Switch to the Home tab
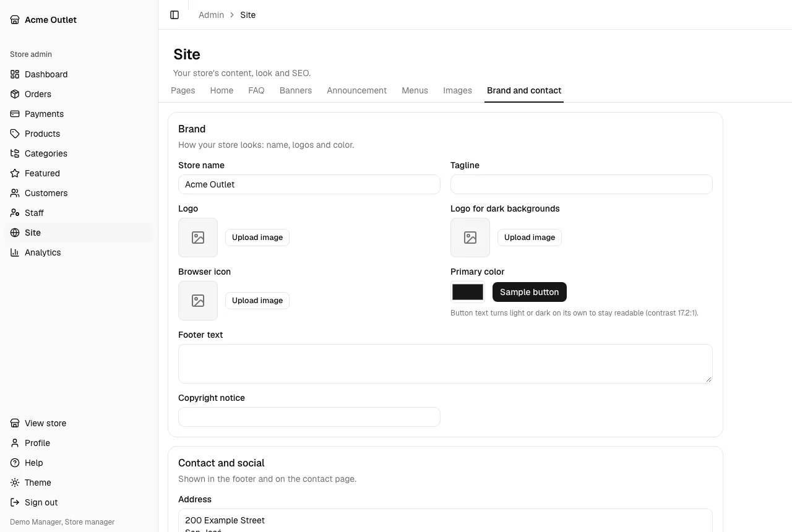792x532 pixels. click(x=222, y=90)
